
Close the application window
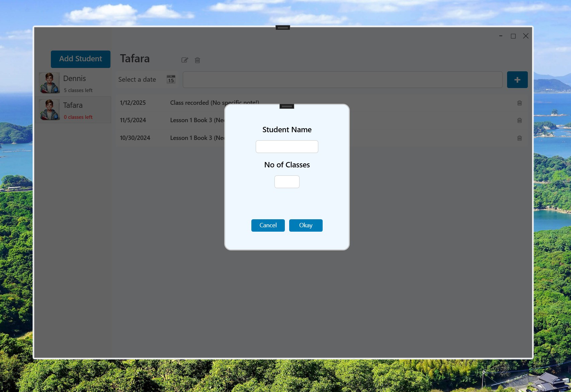click(526, 36)
